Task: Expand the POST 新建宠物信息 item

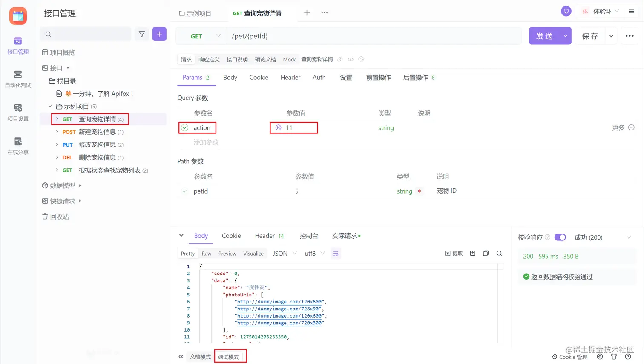Action: 57,132
